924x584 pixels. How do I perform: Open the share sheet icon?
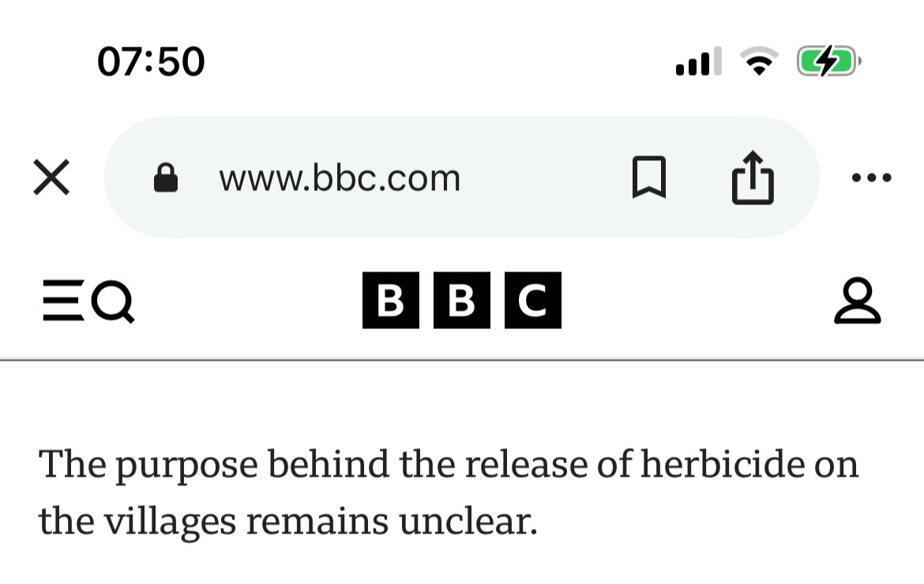(753, 177)
